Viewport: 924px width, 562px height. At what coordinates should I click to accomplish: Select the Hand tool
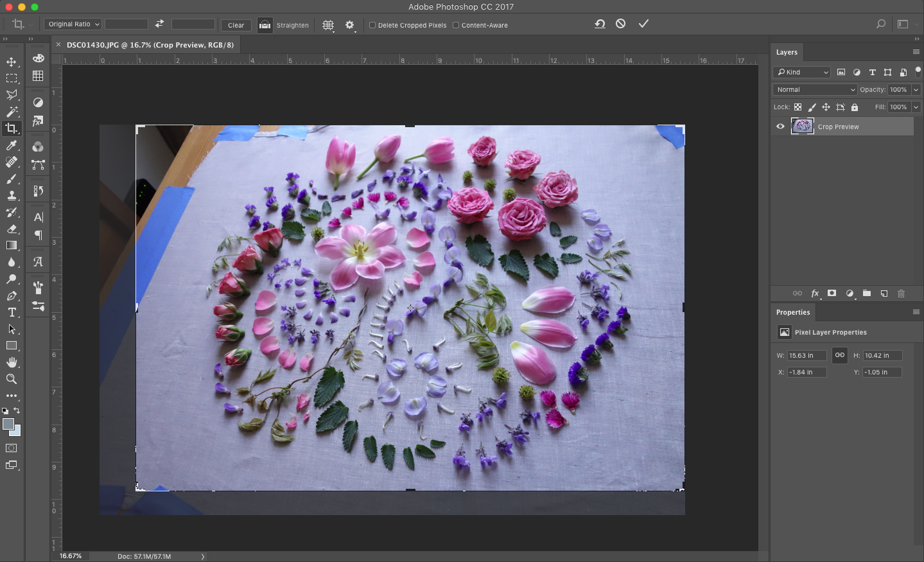(12, 362)
